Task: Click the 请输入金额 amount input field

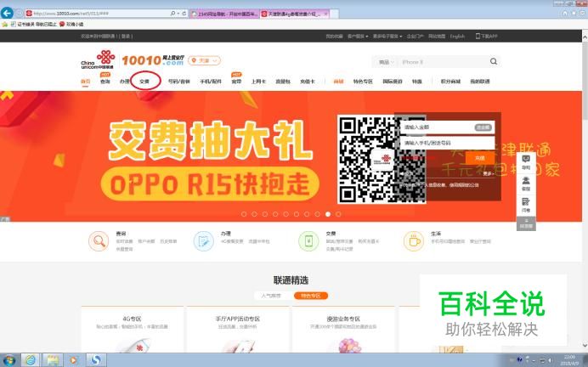Action: [x=448, y=127]
